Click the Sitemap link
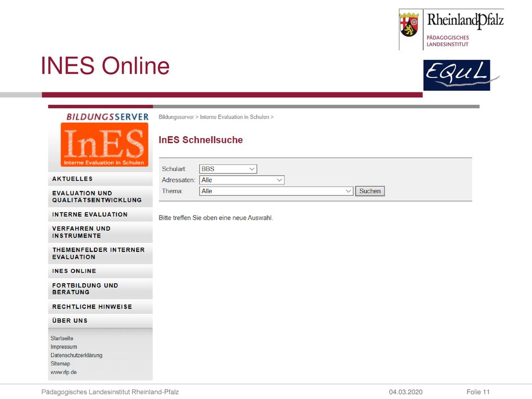532x399 pixels. [x=60, y=364]
